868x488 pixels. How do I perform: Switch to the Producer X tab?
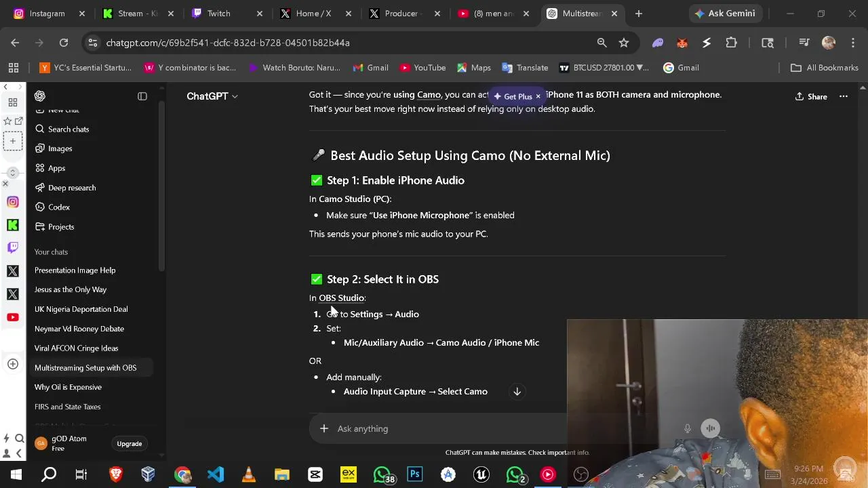[406, 14]
